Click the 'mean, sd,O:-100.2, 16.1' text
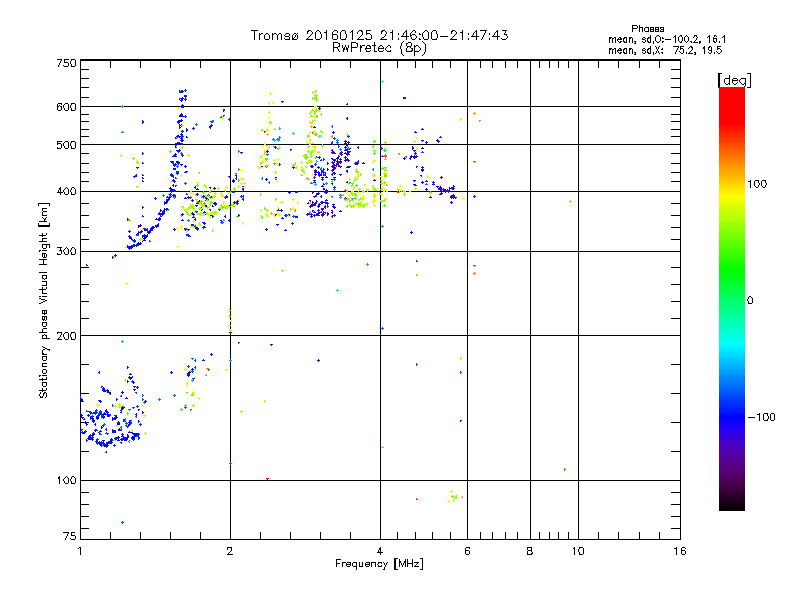The width and height of the screenshot is (800, 600). pos(667,39)
